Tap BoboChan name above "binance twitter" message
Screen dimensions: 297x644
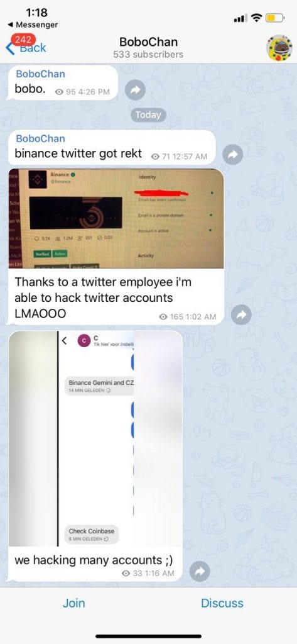point(40,138)
